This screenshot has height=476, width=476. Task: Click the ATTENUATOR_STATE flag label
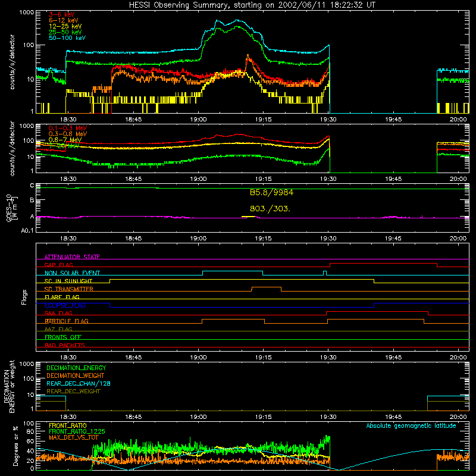point(72,257)
